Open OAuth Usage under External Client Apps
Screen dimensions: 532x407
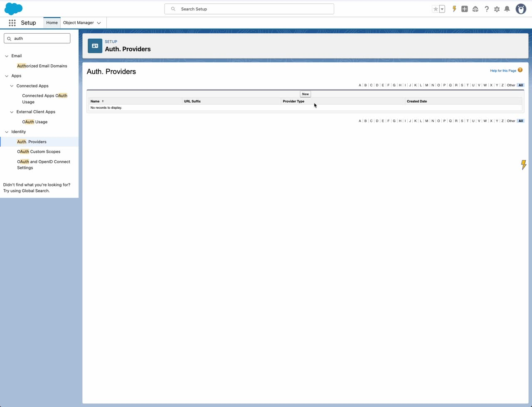[35, 122]
